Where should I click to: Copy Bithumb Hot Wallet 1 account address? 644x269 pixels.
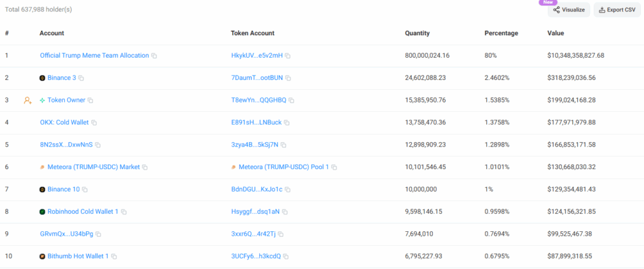[114, 256]
